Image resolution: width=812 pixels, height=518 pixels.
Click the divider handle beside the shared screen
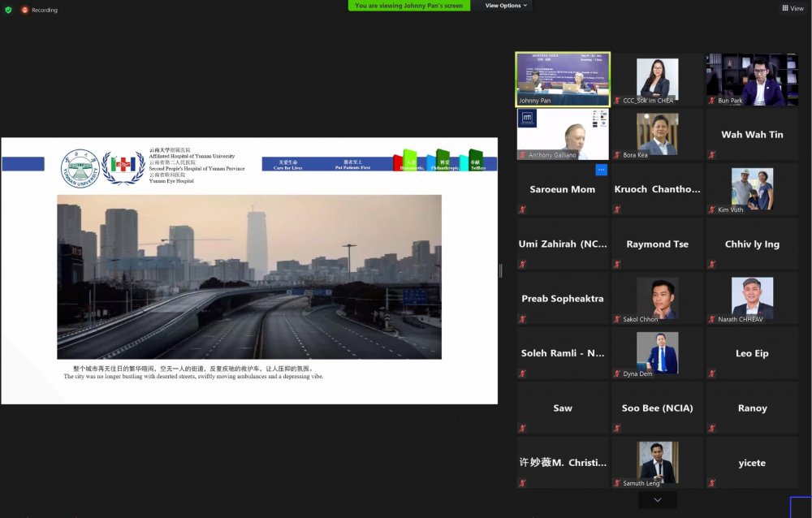pos(500,271)
